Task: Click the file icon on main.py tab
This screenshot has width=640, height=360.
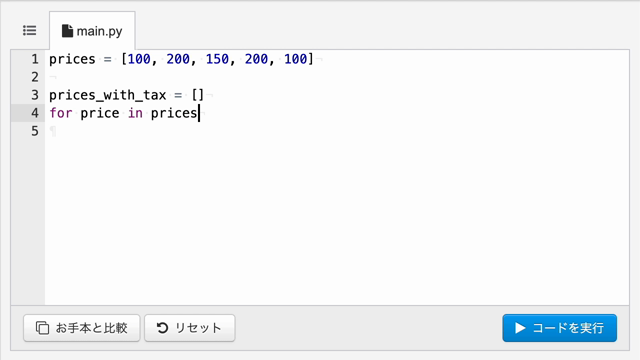Action: pyautogui.click(x=67, y=31)
